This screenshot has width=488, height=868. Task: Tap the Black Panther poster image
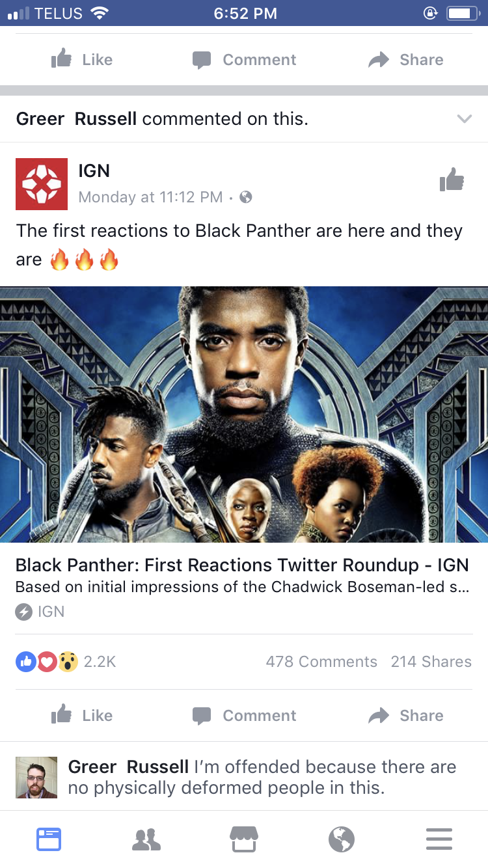pyautogui.click(x=244, y=414)
